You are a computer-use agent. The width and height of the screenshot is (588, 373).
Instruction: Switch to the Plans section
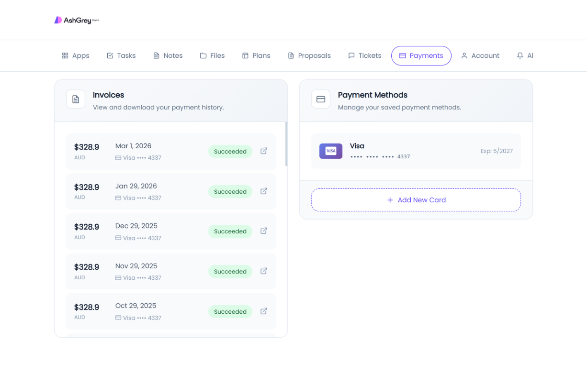coord(256,55)
